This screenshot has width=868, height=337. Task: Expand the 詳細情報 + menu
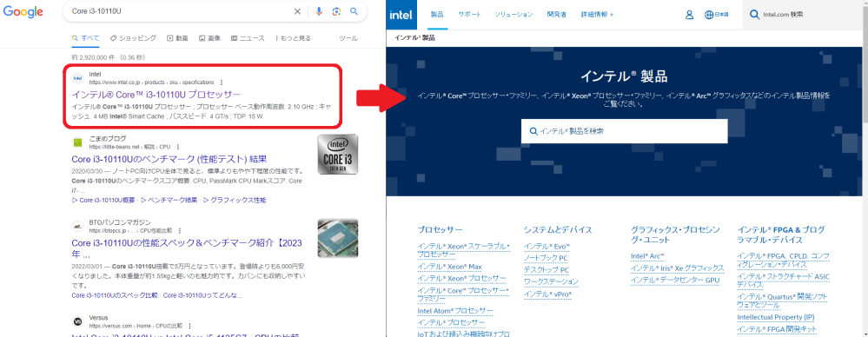tap(597, 15)
